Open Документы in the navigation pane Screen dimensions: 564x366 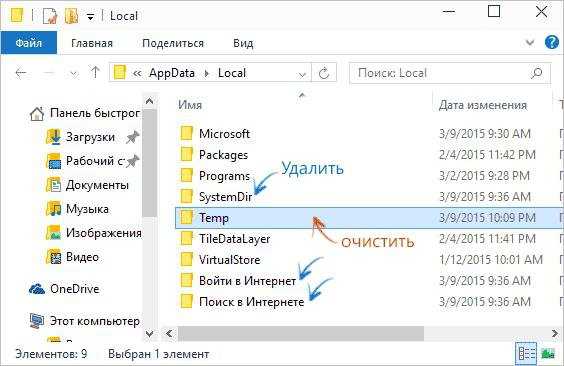(87, 185)
